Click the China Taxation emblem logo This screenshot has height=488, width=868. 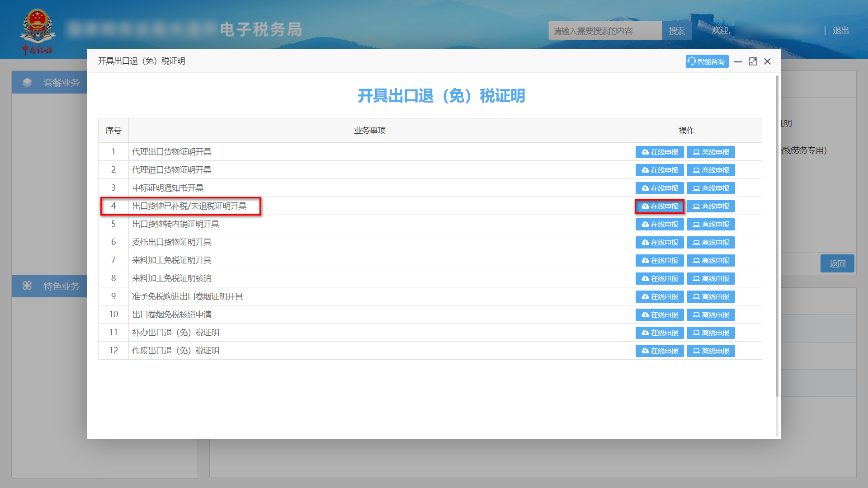pyautogui.click(x=38, y=30)
